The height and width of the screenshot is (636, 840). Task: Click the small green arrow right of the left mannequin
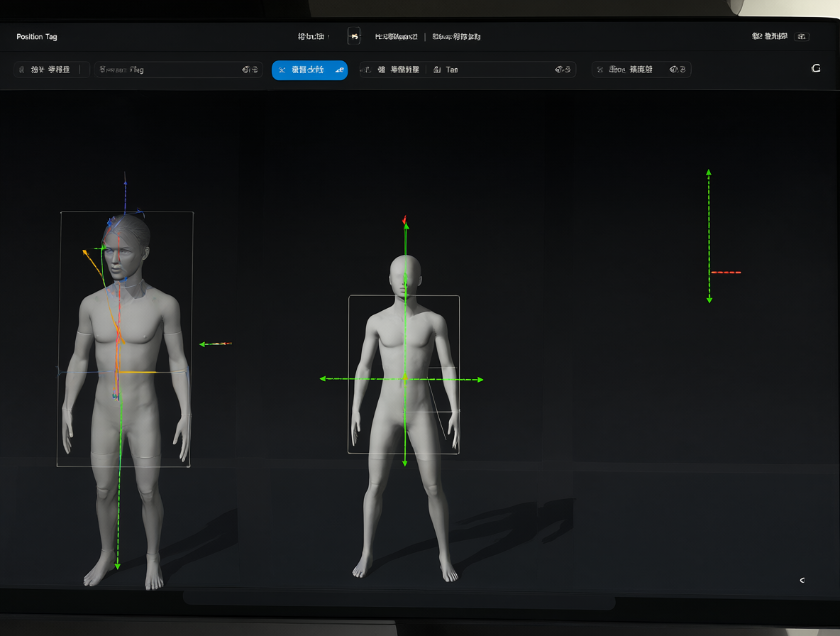215,344
